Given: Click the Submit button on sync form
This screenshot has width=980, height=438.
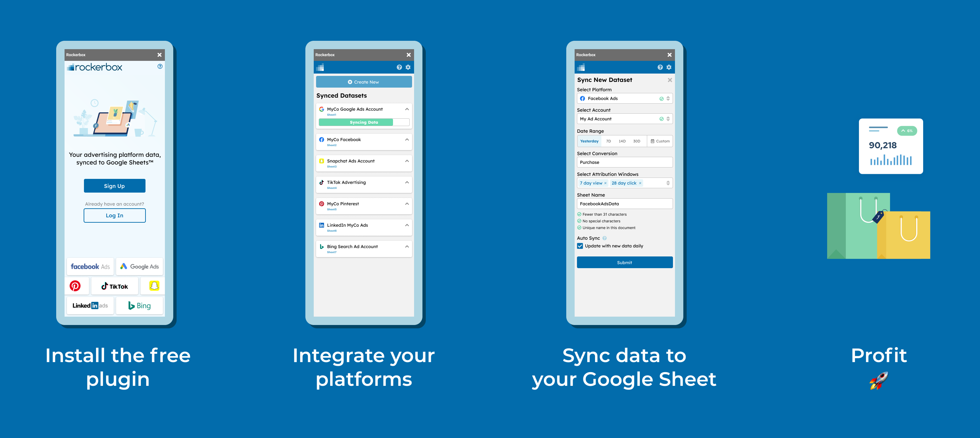Looking at the screenshot, I should [623, 262].
